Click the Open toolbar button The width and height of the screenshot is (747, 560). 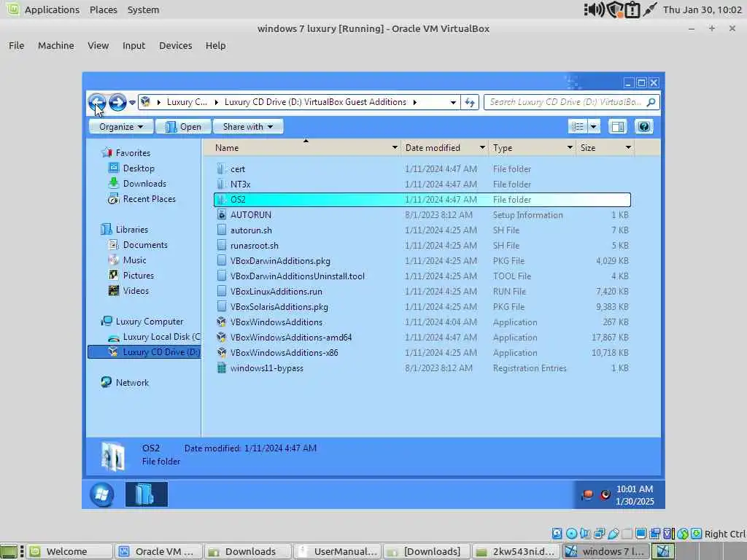(x=183, y=127)
